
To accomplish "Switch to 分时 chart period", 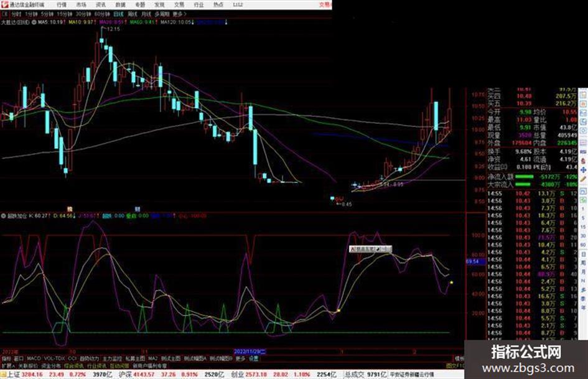I will tap(16, 14).
